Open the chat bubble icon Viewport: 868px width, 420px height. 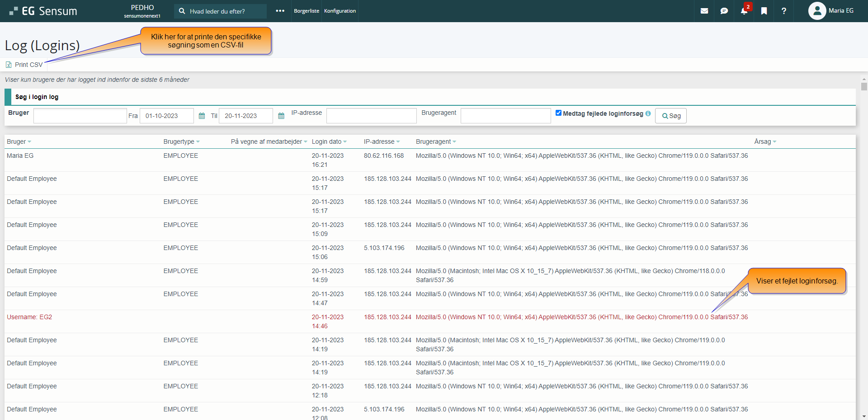(724, 11)
